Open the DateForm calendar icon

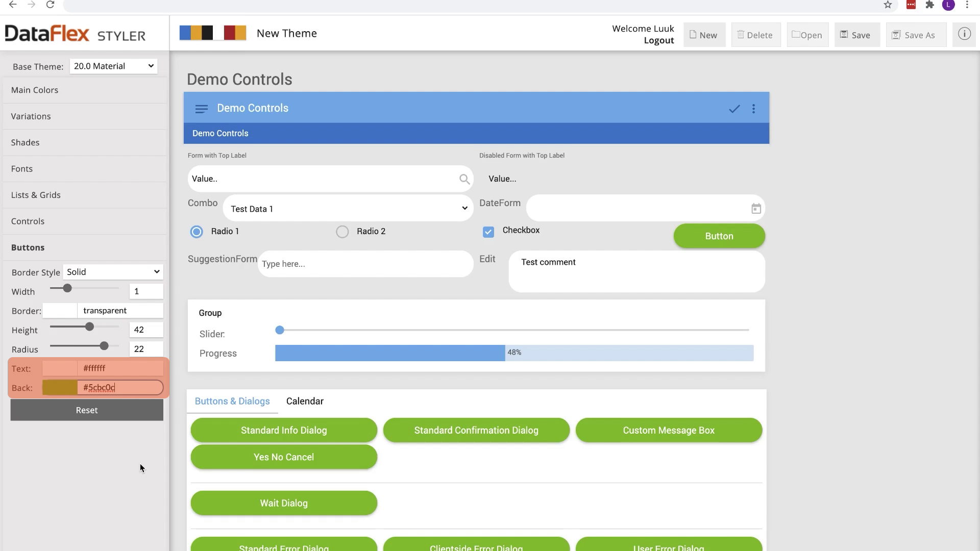pos(756,209)
